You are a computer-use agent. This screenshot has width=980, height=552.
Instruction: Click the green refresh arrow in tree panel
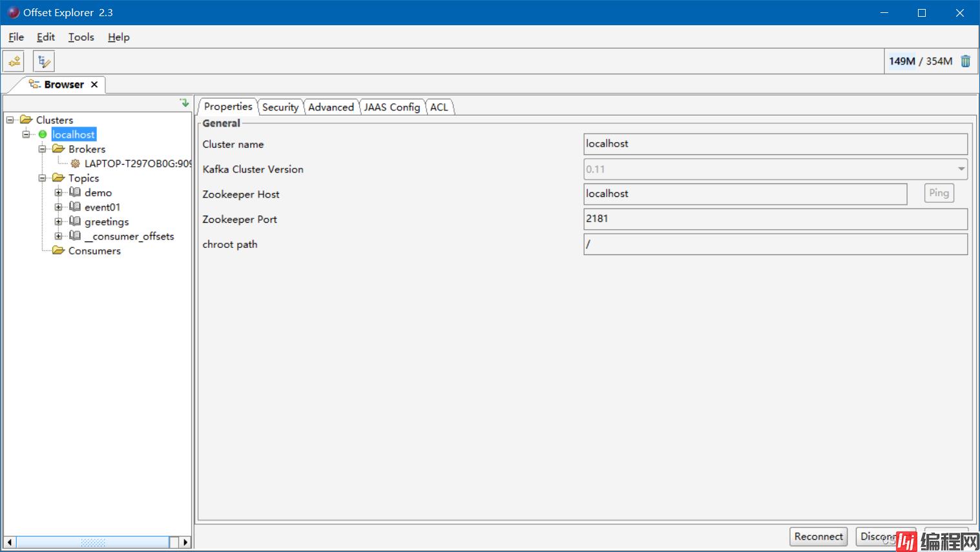[184, 103]
